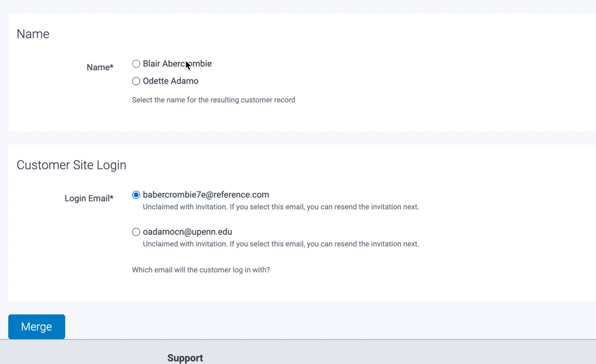Screen dimensions: 596x364
Task: Choose the Odette Adamo radio button
Action: (136, 81)
